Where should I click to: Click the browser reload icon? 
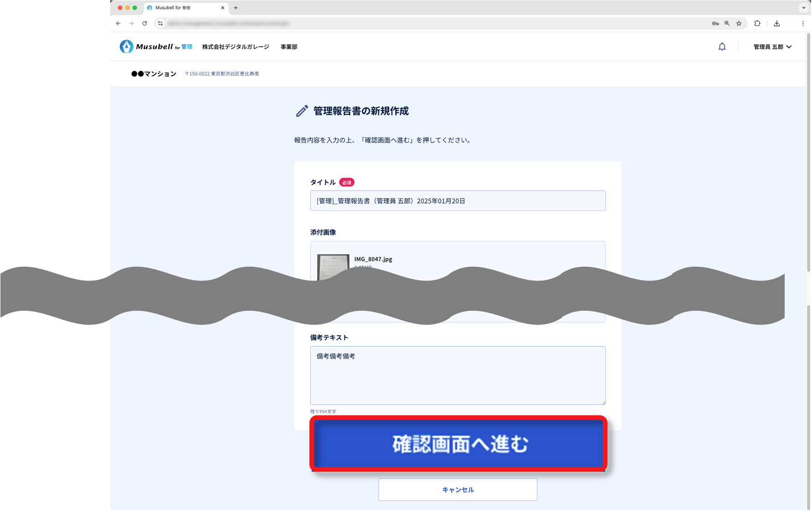(x=144, y=23)
